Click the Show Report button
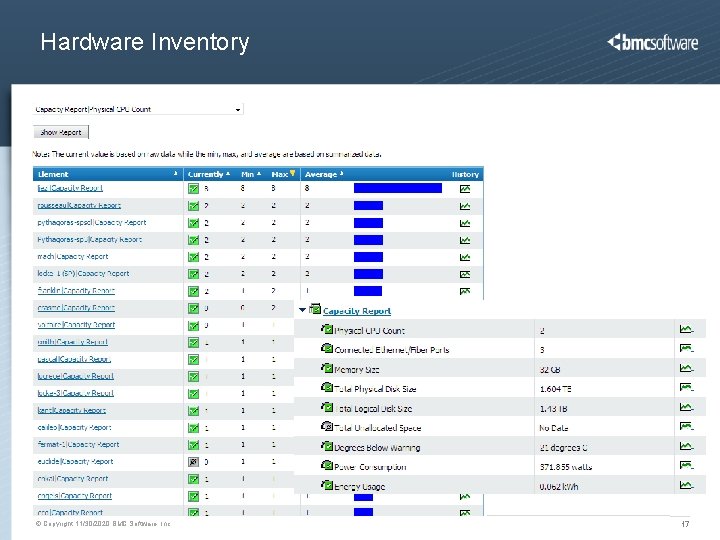Viewport: 720px width, 540px height. coord(61,132)
